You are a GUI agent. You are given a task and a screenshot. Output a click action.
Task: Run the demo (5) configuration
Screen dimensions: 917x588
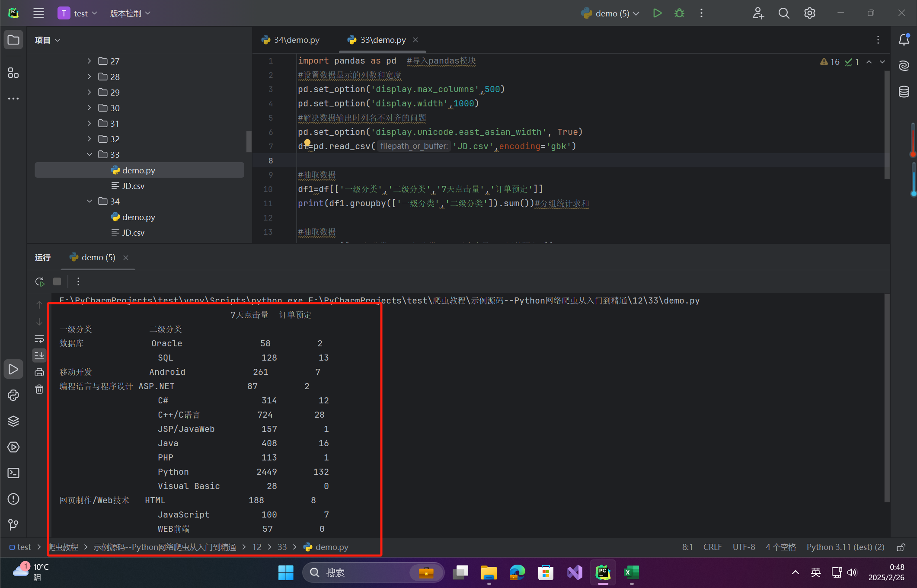click(657, 13)
